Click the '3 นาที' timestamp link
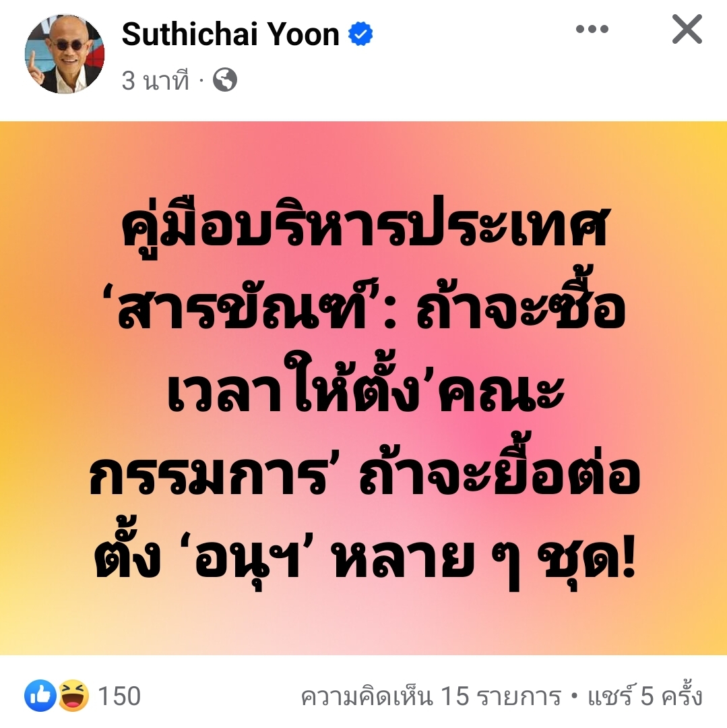The width and height of the screenshot is (727, 728). click(x=156, y=80)
